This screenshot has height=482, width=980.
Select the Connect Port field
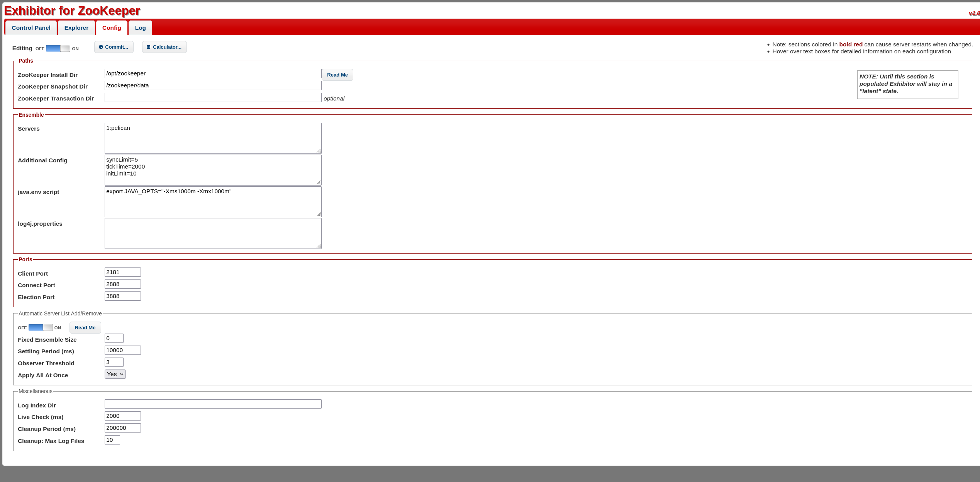tap(123, 284)
